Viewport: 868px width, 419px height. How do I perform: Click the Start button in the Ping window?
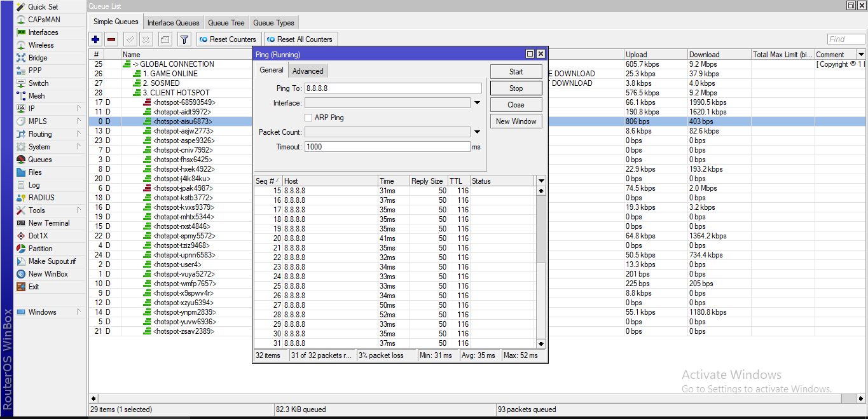[516, 72]
